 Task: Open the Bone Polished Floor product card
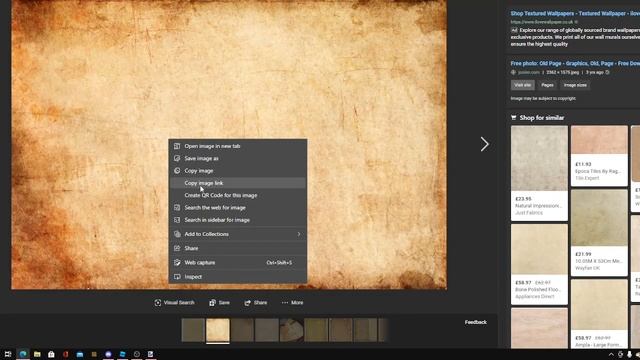[539, 264]
